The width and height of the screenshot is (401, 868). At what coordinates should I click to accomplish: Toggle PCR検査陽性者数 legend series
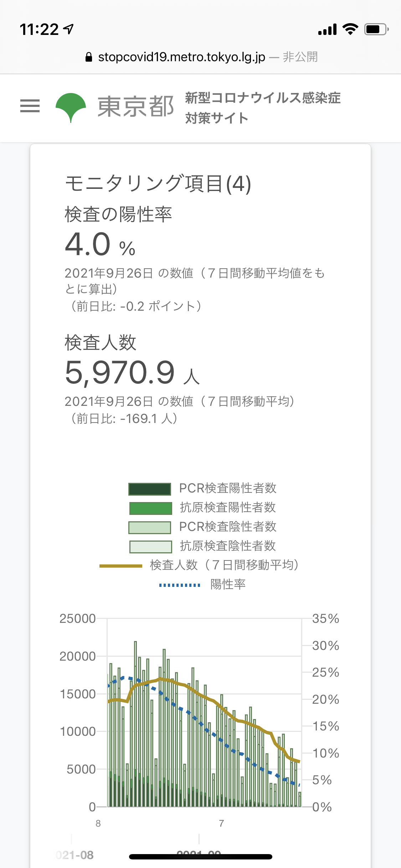202,488
